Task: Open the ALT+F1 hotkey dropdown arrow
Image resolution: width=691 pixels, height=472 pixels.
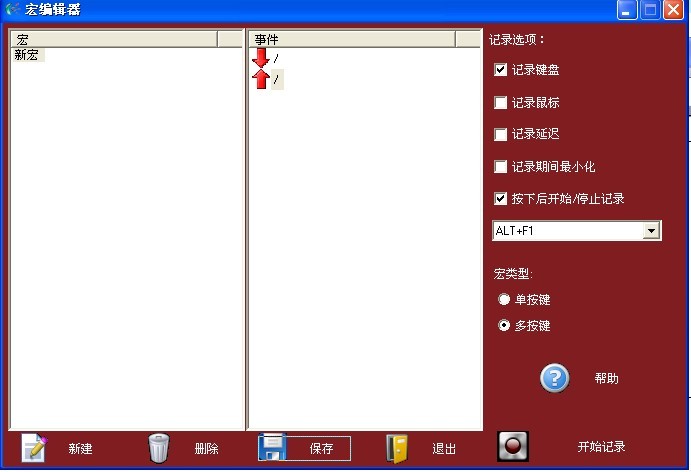Action: click(x=651, y=230)
